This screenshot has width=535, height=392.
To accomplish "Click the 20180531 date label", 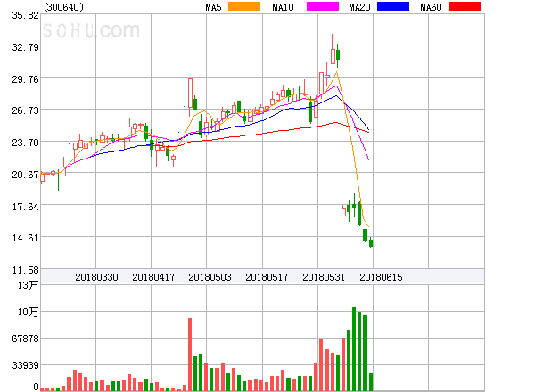I will [324, 277].
